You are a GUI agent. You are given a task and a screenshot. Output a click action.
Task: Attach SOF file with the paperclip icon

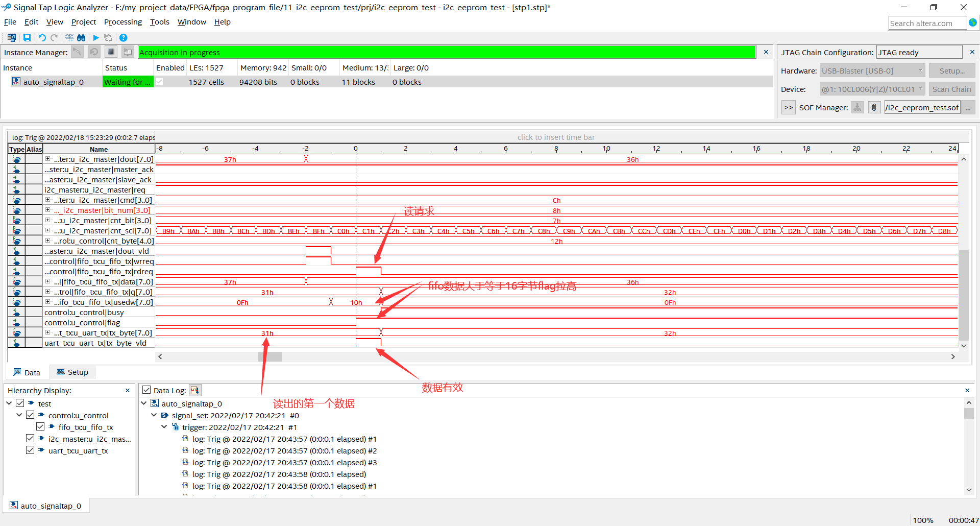874,107
